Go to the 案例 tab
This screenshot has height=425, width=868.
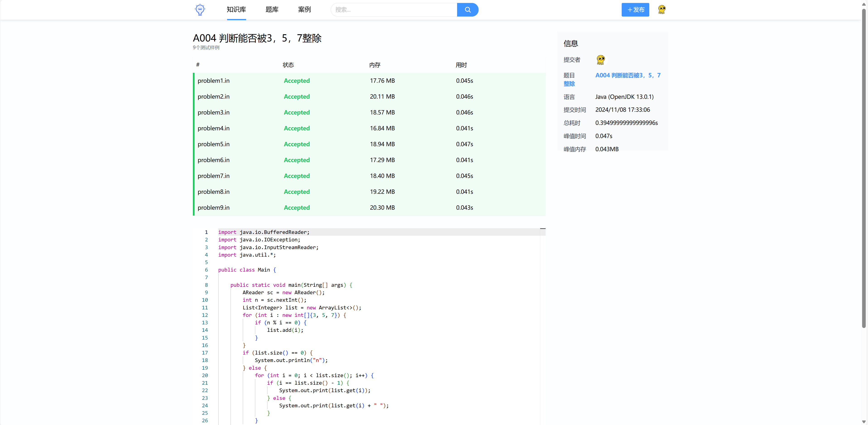(304, 10)
